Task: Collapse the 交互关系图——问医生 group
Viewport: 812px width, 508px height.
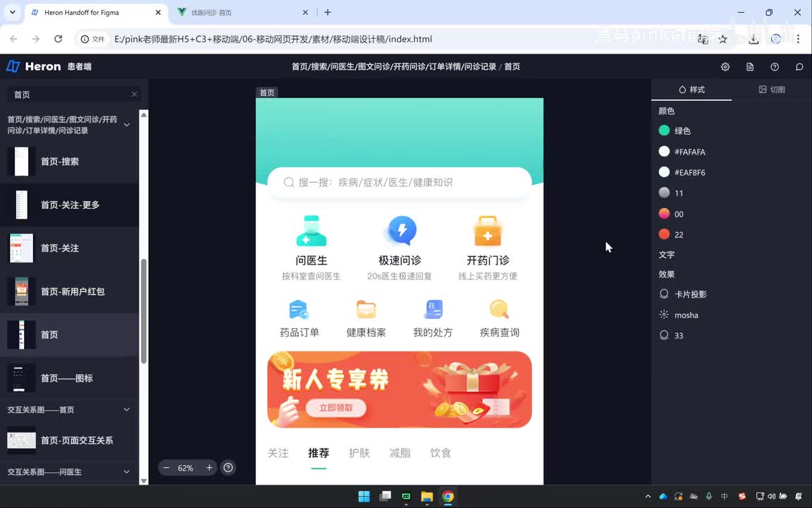Action: click(127, 472)
